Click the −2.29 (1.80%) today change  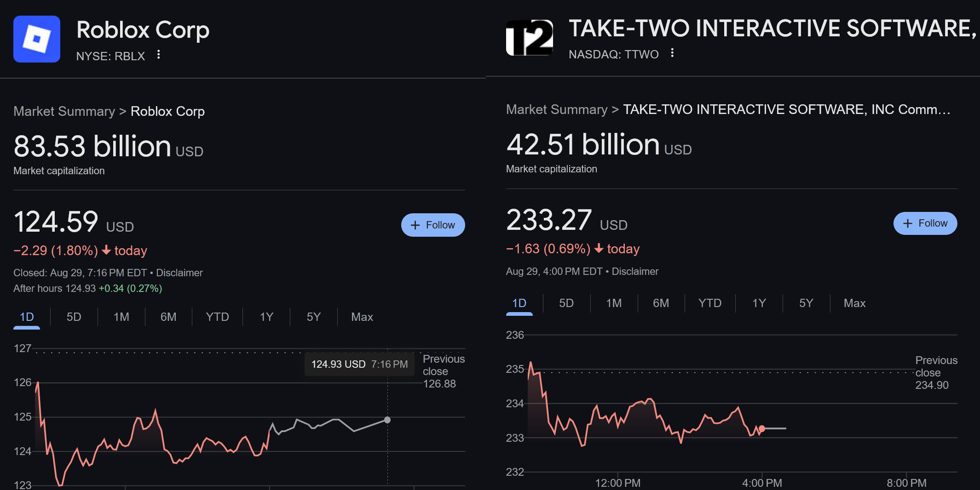click(80, 251)
